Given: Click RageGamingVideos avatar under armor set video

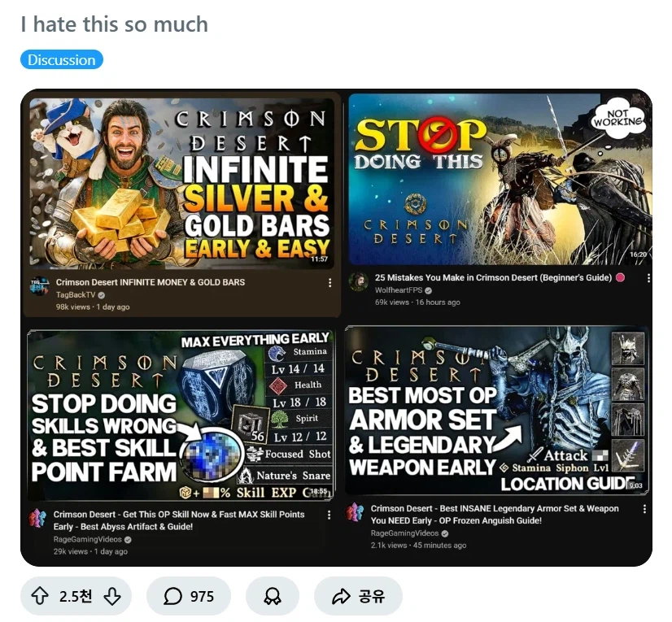Looking at the screenshot, I should [355, 513].
